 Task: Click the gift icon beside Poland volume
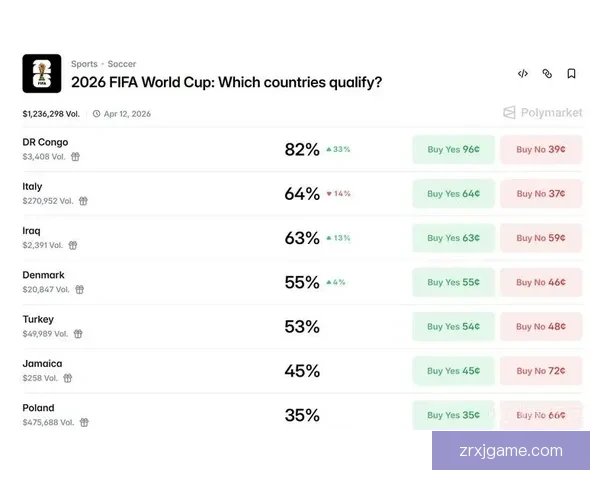point(84,423)
